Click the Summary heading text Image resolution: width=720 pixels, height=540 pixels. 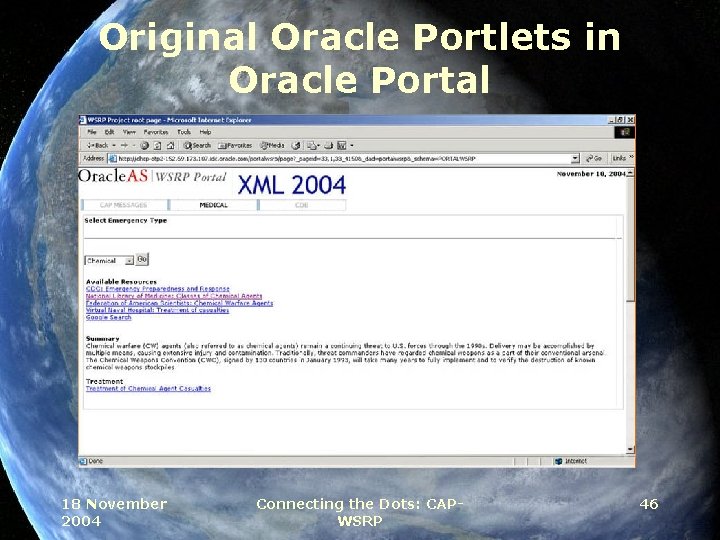pos(102,338)
